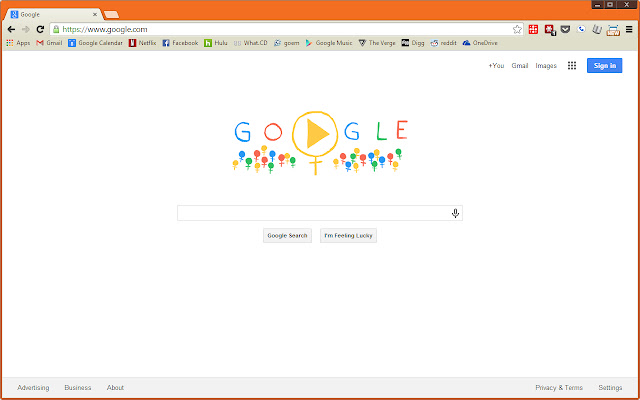Reload the page with the refresh icon

point(40,29)
